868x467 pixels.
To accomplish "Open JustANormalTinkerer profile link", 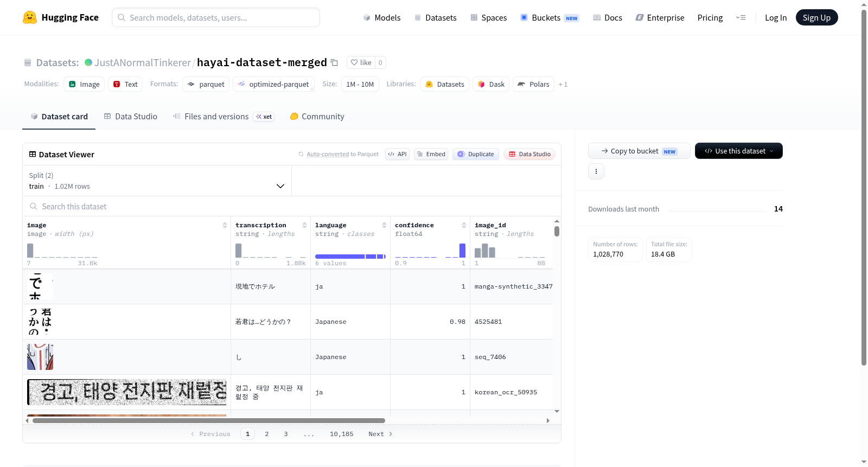I will point(143,63).
